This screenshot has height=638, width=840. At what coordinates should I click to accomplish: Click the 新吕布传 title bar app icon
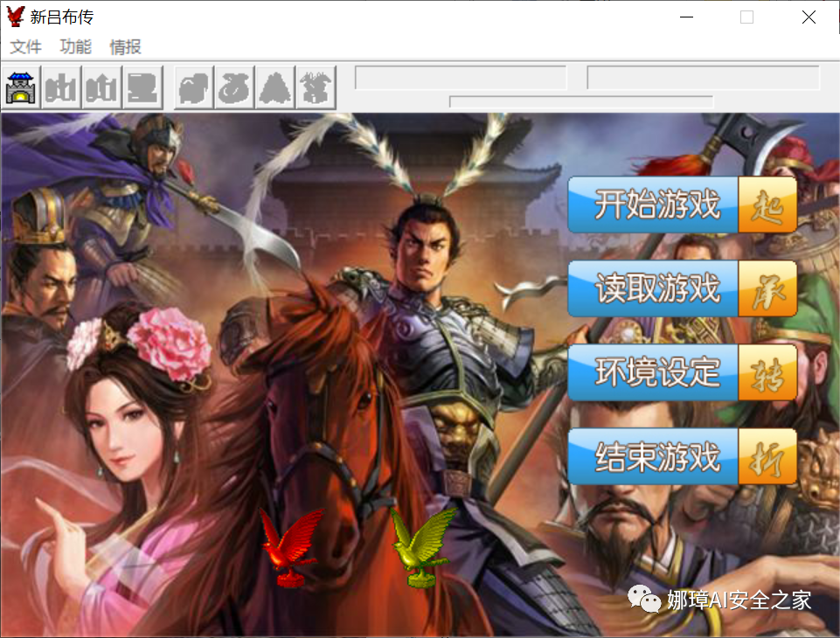tap(16, 17)
